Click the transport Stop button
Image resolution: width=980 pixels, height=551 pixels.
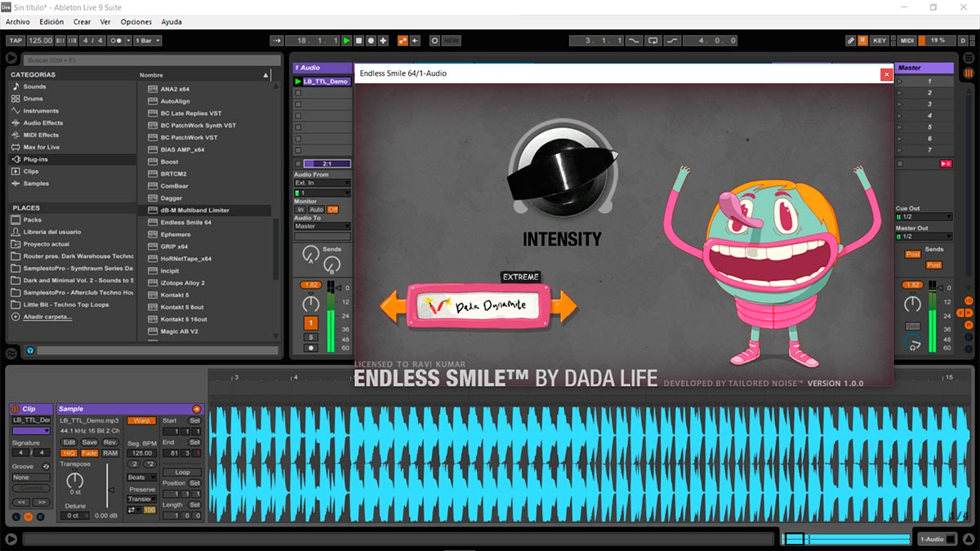[359, 40]
